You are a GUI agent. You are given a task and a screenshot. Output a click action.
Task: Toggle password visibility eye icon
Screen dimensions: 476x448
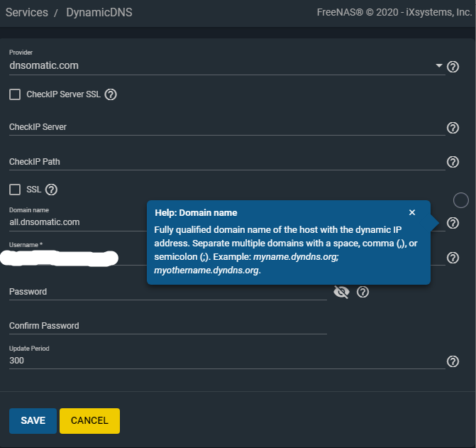(341, 292)
